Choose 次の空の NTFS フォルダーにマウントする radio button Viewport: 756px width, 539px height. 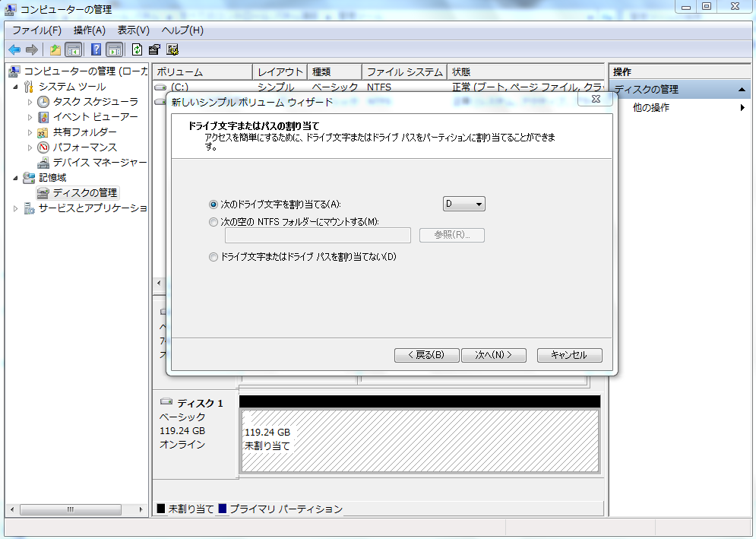pos(213,222)
